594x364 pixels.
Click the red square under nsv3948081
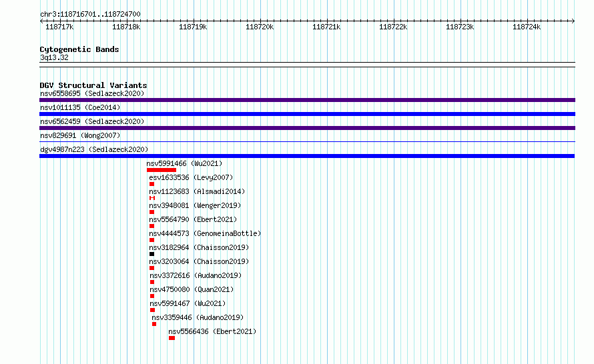pyautogui.click(x=152, y=212)
